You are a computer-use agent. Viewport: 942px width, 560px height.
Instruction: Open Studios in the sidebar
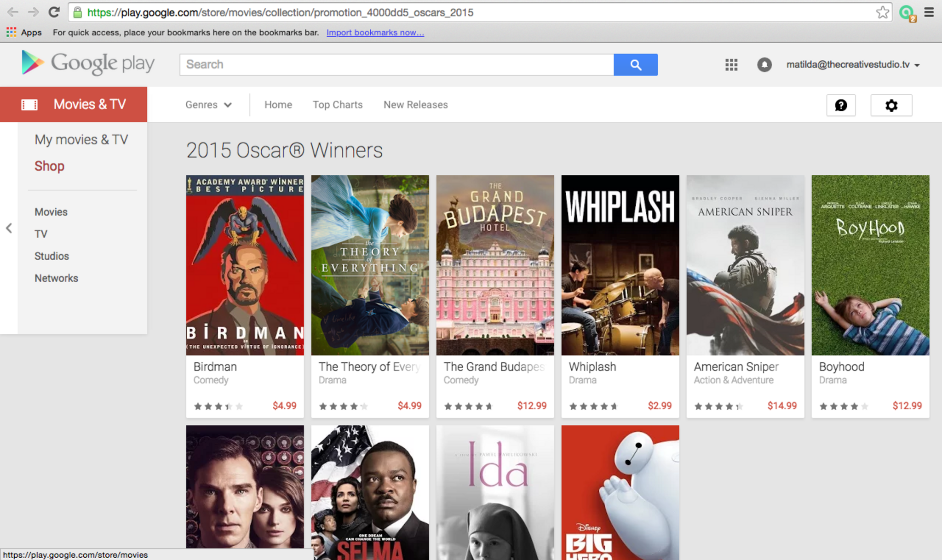(x=52, y=256)
